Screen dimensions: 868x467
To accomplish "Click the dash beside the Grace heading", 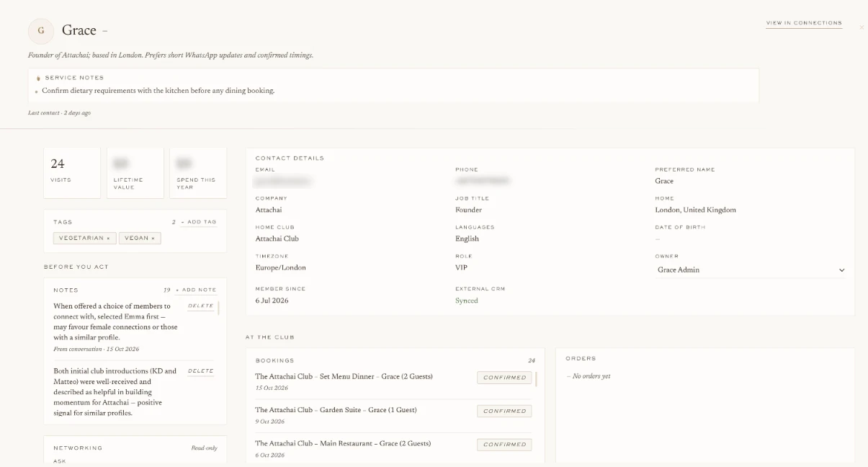I will pos(105,31).
